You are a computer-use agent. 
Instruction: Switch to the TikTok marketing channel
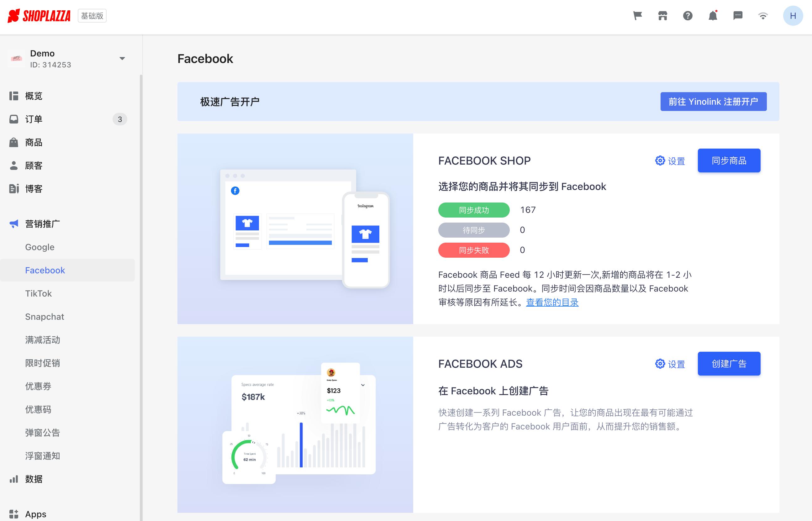pyautogui.click(x=38, y=293)
